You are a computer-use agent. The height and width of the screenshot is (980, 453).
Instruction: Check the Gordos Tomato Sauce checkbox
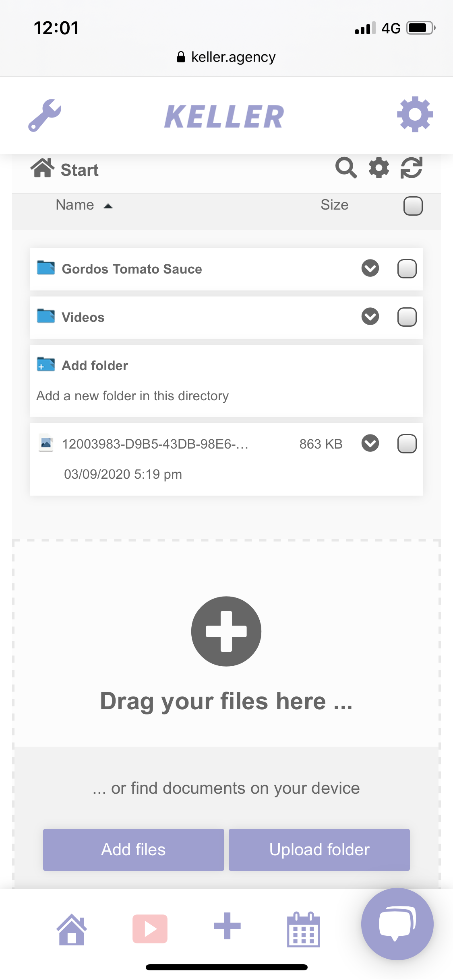[407, 269]
